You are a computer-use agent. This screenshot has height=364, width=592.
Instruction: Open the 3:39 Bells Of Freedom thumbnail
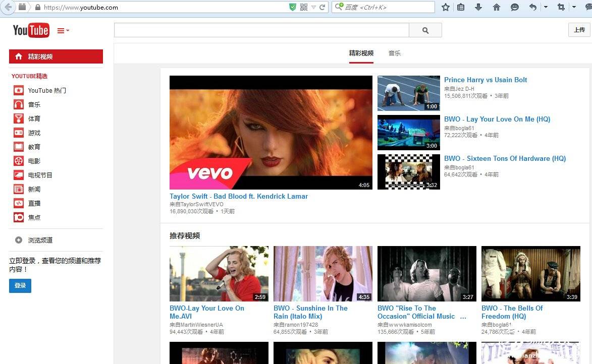point(531,274)
